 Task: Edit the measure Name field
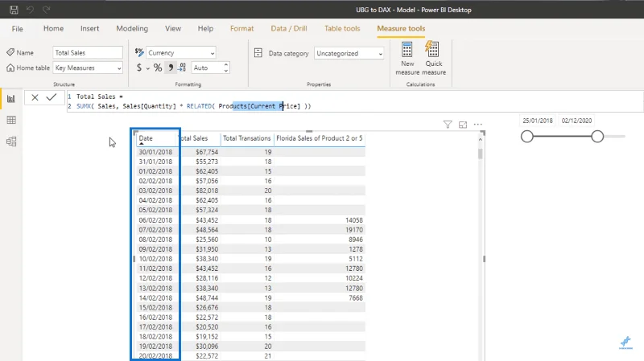tap(88, 52)
